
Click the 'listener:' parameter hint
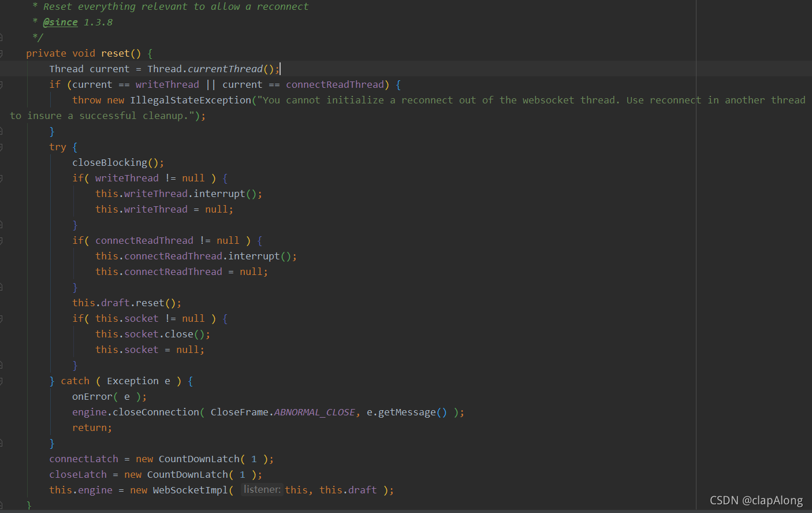click(262, 489)
